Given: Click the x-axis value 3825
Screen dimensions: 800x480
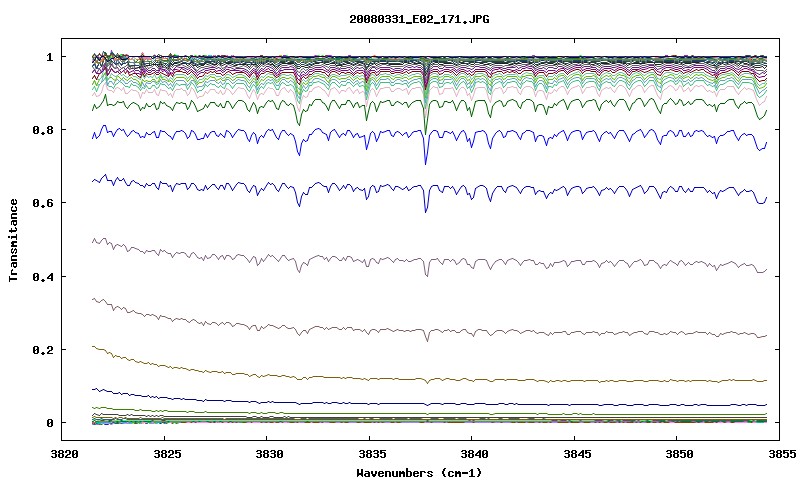Looking at the screenshot, I should (x=167, y=454).
